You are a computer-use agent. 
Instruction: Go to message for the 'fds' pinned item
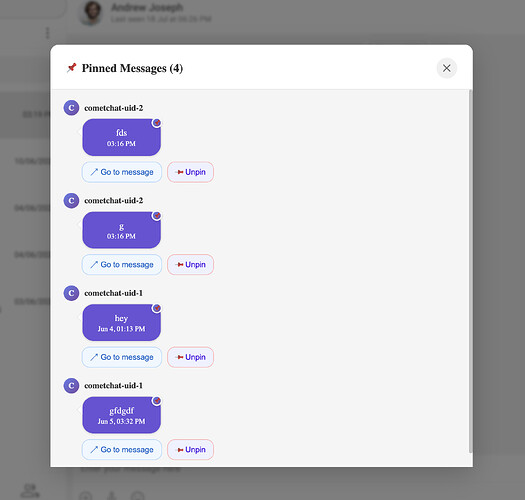[x=122, y=172]
